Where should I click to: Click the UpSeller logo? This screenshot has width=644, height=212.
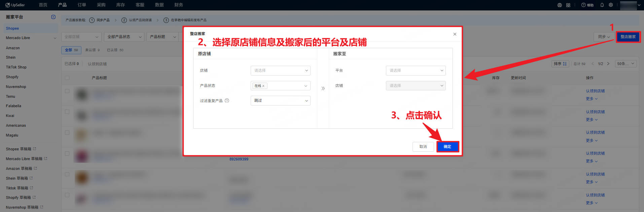click(15, 5)
